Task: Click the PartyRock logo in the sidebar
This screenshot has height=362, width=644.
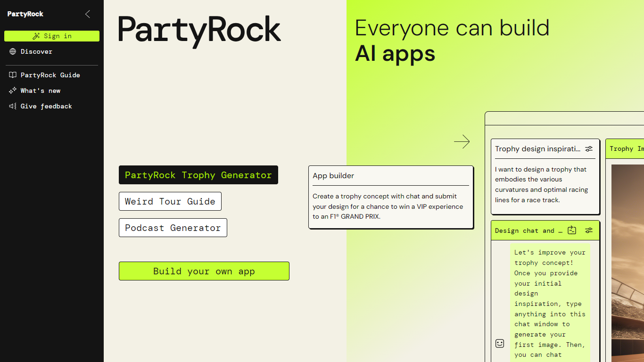Action: click(x=25, y=14)
